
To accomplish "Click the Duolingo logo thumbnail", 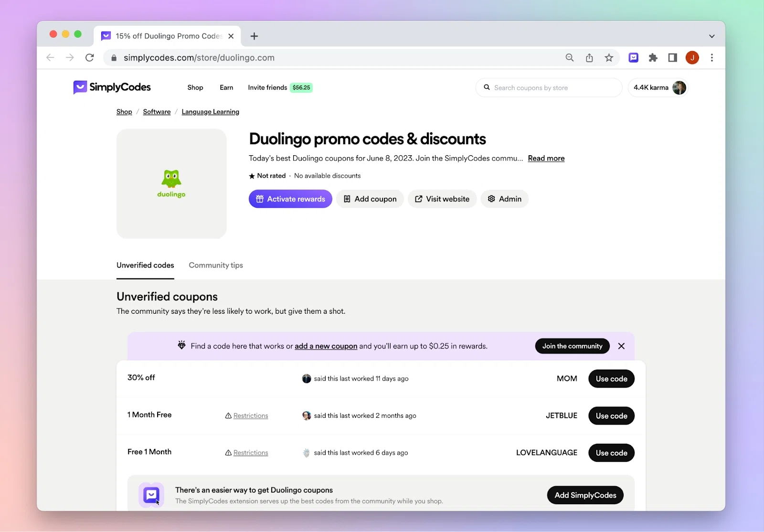I will [x=171, y=184].
